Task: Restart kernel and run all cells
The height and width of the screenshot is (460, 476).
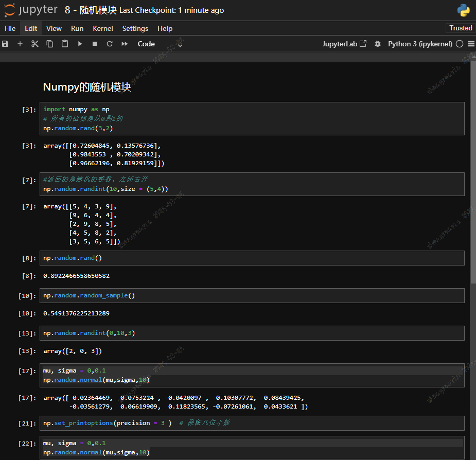Action: point(125,44)
